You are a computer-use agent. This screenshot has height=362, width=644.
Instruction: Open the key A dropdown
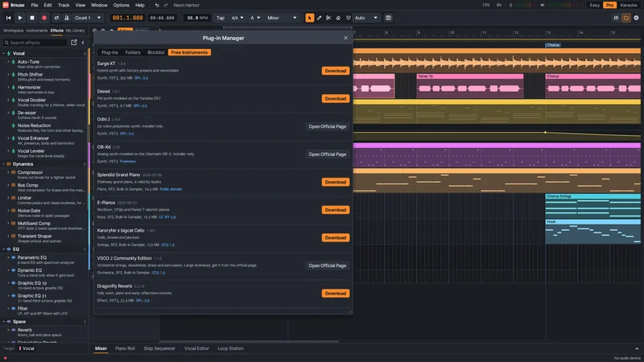[255, 18]
